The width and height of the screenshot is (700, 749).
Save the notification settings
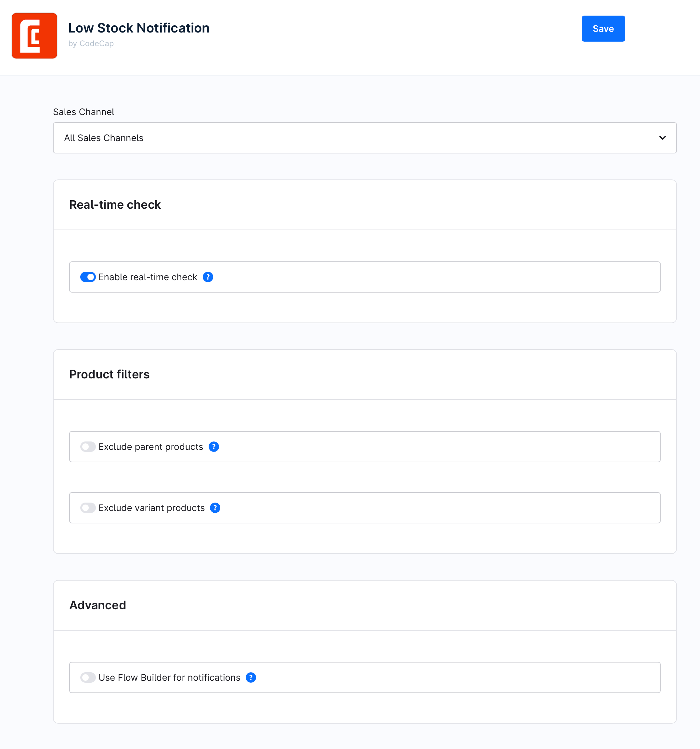[603, 28]
